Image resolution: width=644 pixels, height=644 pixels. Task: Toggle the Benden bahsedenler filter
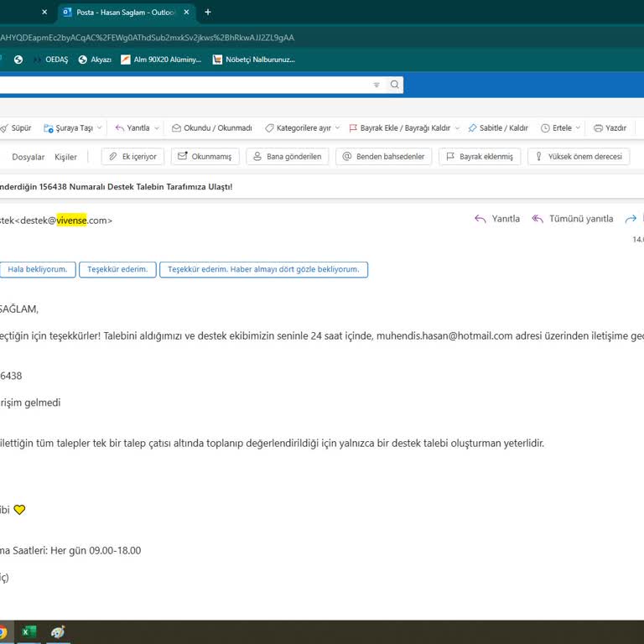(x=383, y=157)
